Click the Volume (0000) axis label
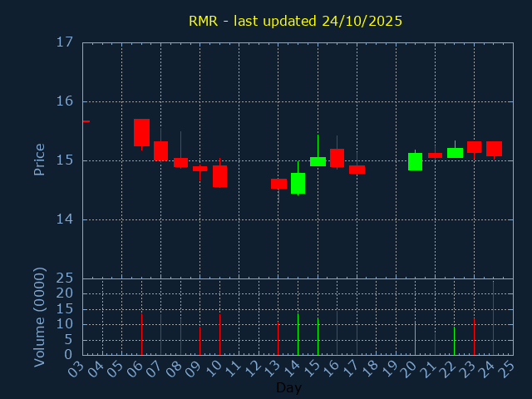Screen dimensions: 532x399 (39, 317)
